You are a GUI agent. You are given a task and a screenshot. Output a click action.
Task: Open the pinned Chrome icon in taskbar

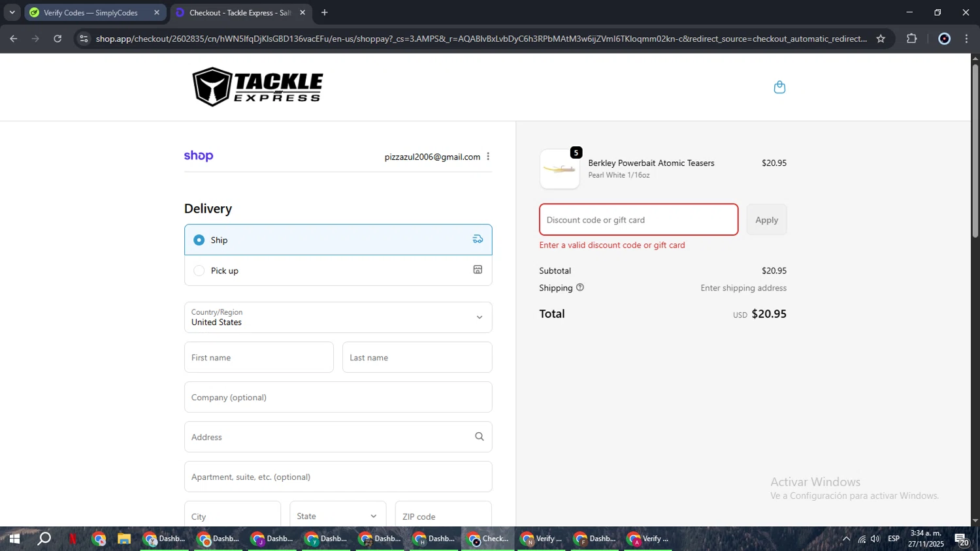(99, 539)
